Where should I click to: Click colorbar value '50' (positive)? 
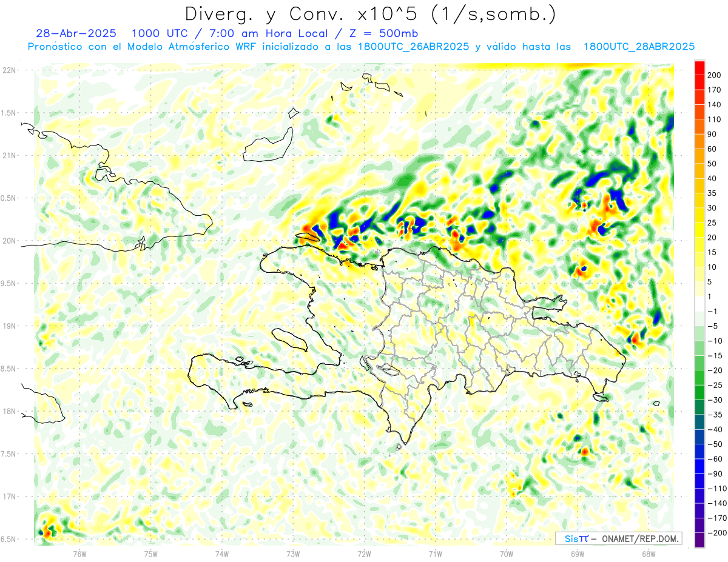click(712, 164)
